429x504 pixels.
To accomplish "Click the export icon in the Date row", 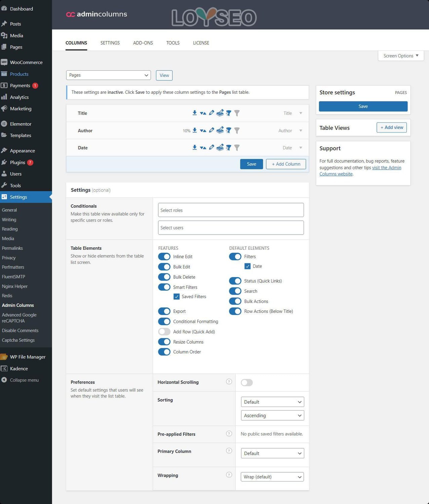I will pyautogui.click(x=195, y=148).
